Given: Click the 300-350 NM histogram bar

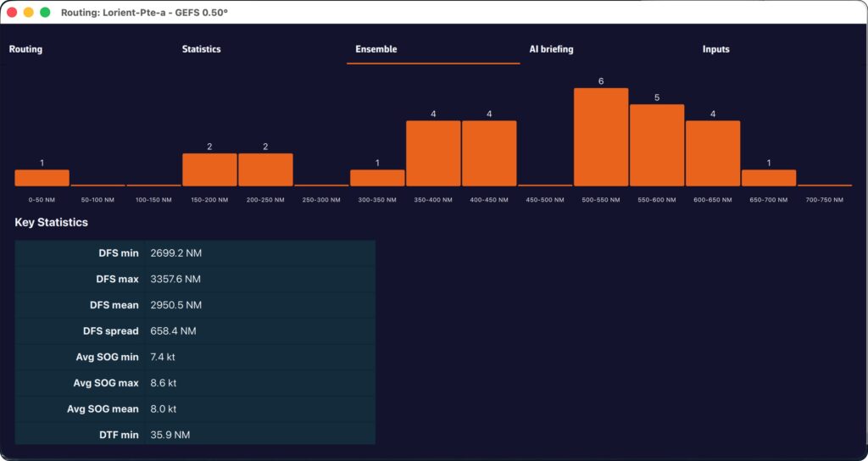Looking at the screenshot, I should [x=377, y=178].
